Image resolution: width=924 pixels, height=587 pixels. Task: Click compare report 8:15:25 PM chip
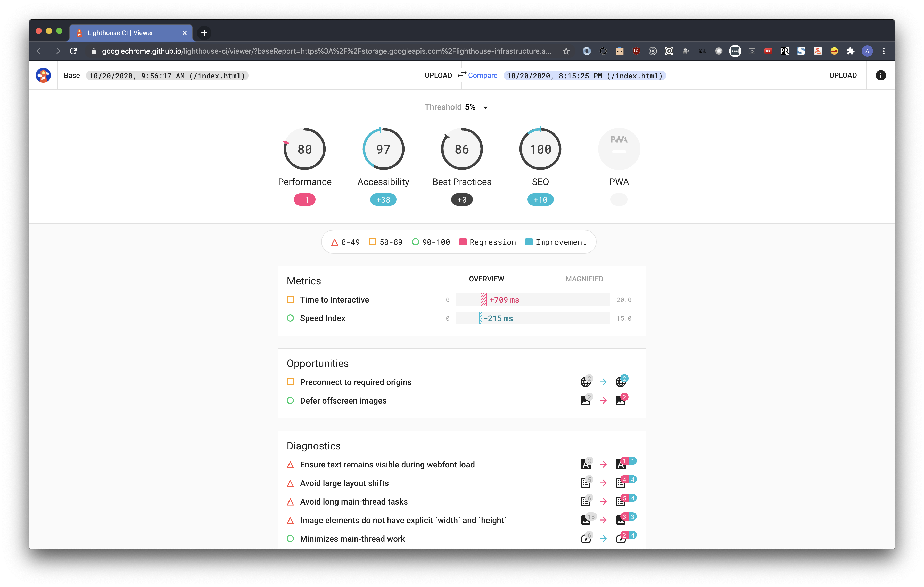[x=584, y=76]
